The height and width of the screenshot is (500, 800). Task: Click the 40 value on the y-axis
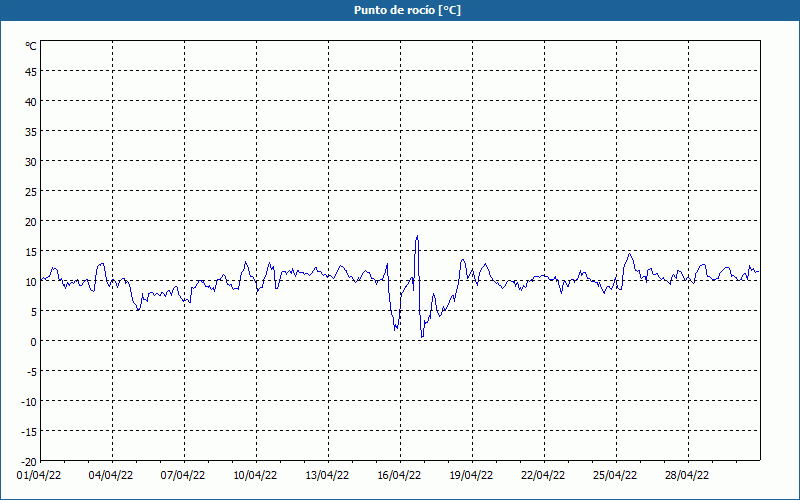(31, 102)
